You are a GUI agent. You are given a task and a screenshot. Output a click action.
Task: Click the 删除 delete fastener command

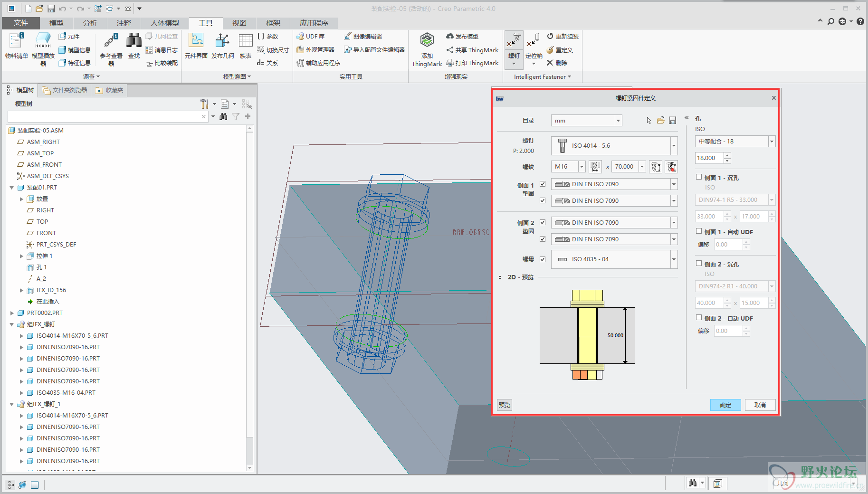(557, 63)
